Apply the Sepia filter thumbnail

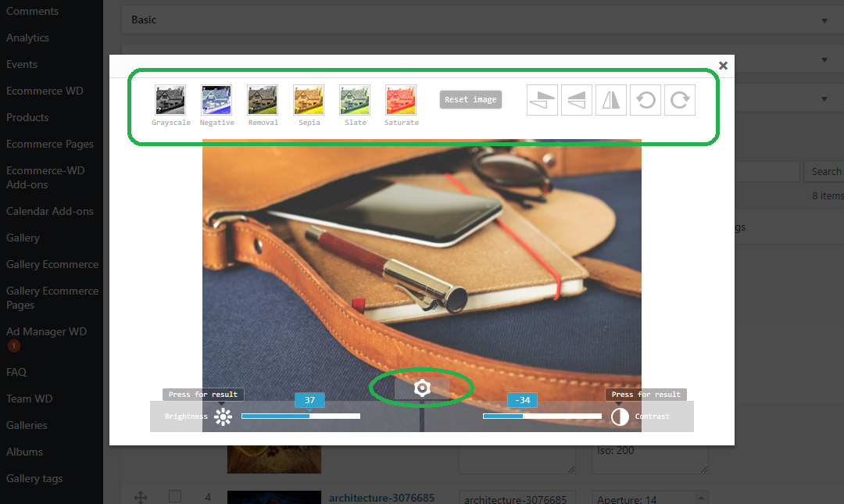(x=309, y=100)
